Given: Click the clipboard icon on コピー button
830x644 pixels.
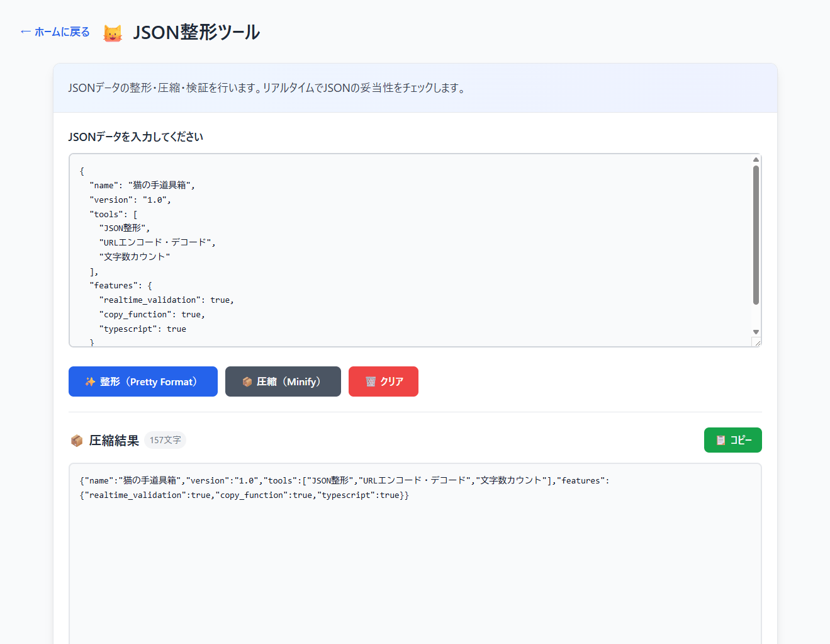Looking at the screenshot, I should click(x=721, y=440).
